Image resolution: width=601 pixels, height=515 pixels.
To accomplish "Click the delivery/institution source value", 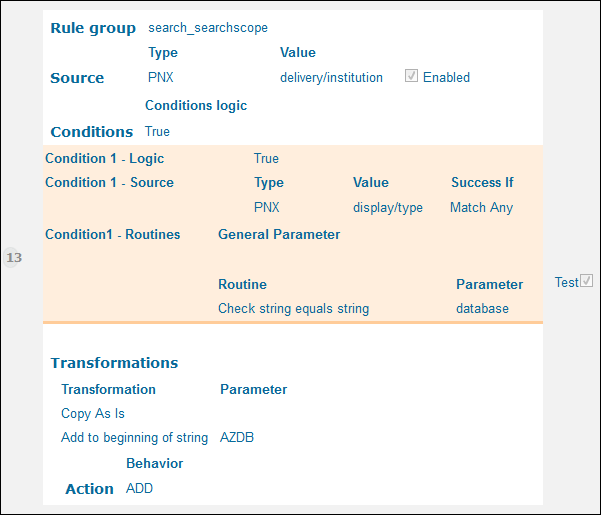I will pyautogui.click(x=331, y=77).
